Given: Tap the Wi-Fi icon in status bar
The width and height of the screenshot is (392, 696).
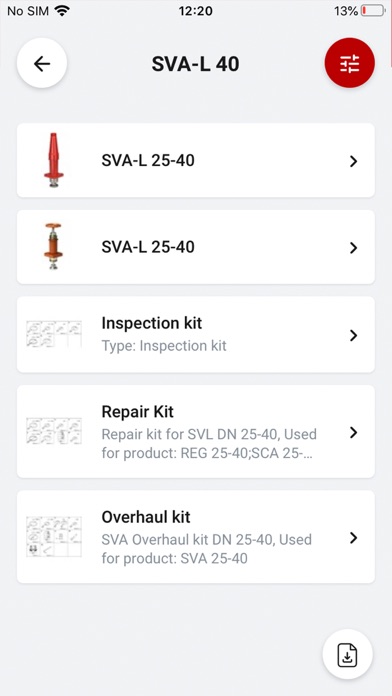Looking at the screenshot, I should [63, 11].
